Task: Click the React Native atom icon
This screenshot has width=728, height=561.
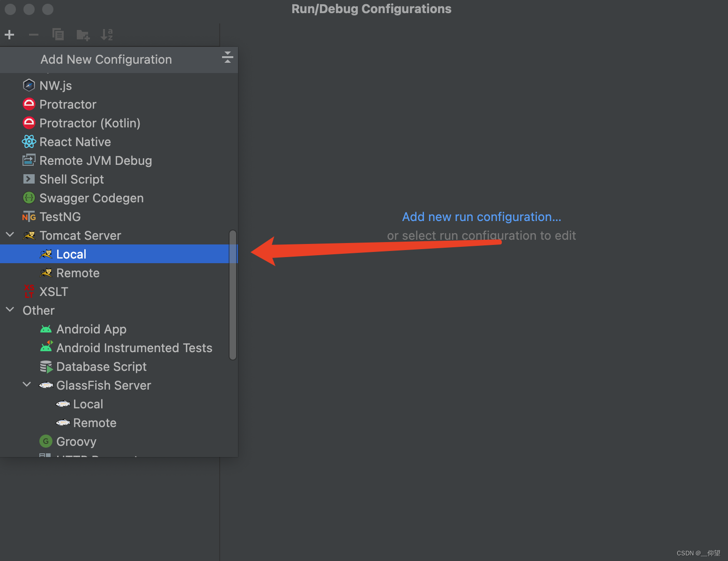Action: tap(29, 141)
